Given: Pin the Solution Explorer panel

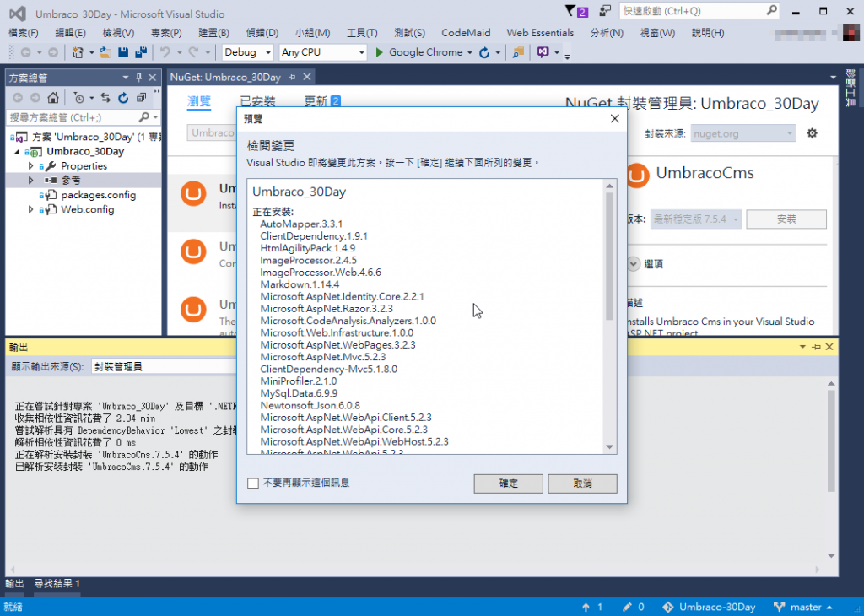Looking at the screenshot, I should [139, 78].
